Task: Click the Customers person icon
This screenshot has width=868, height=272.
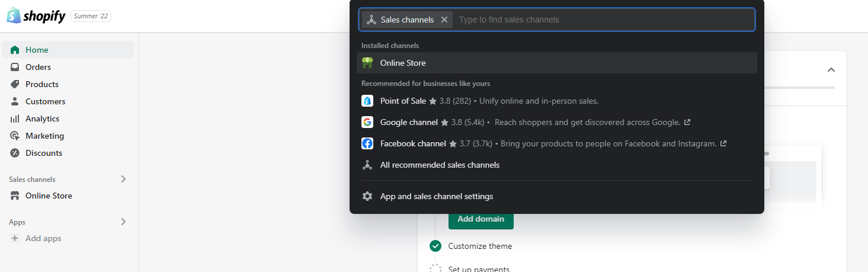Action: click(x=15, y=101)
